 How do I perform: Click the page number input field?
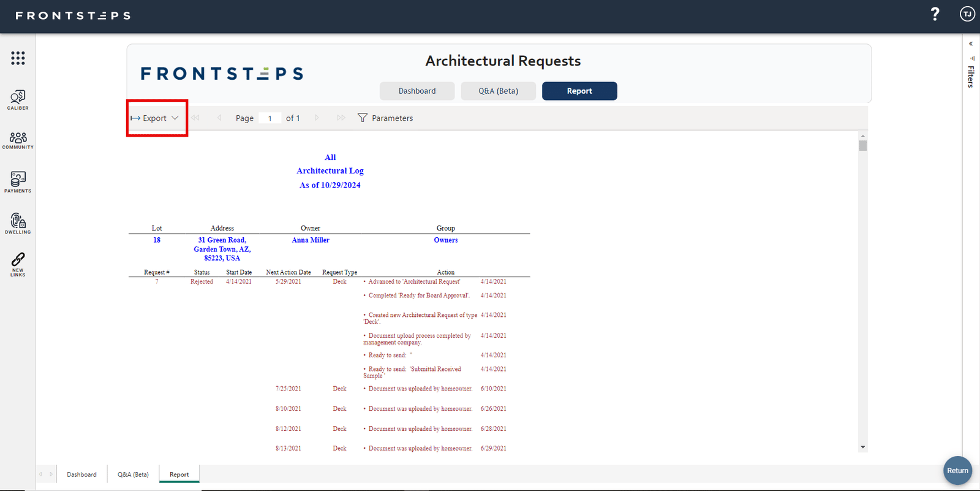pyautogui.click(x=269, y=118)
